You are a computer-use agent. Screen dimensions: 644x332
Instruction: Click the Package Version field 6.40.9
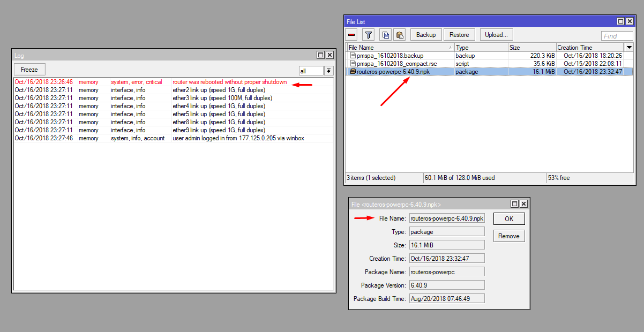[447, 285]
